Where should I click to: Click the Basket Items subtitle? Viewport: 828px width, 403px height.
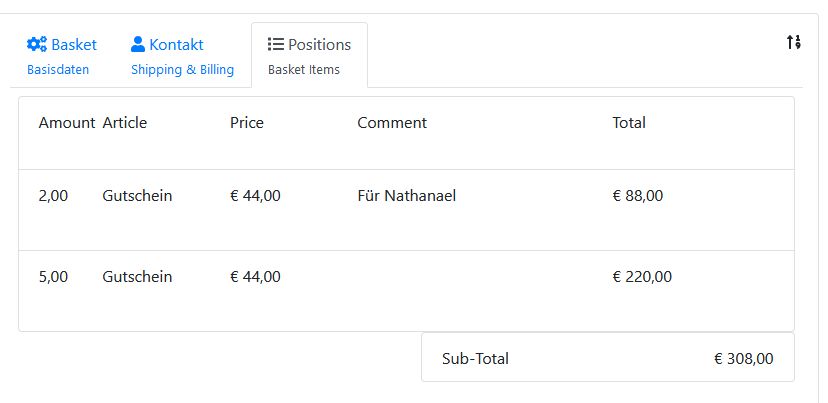304,70
